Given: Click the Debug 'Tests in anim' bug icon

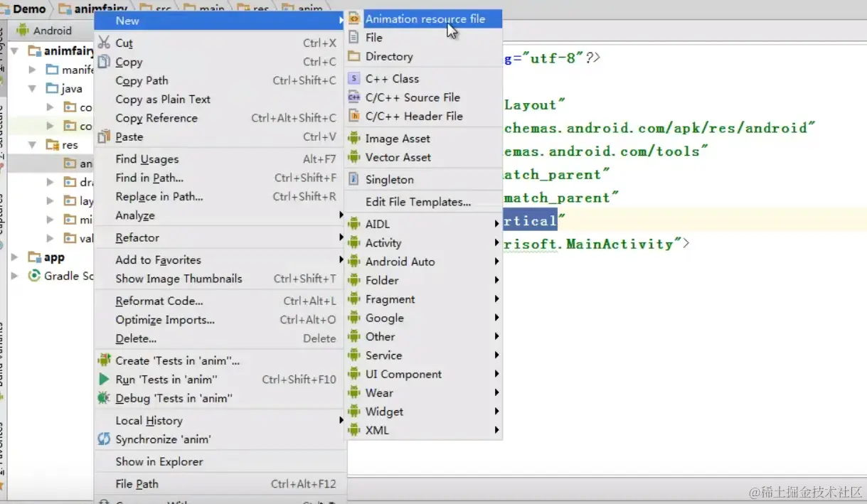Looking at the screenshot, I should pos(105,398).
